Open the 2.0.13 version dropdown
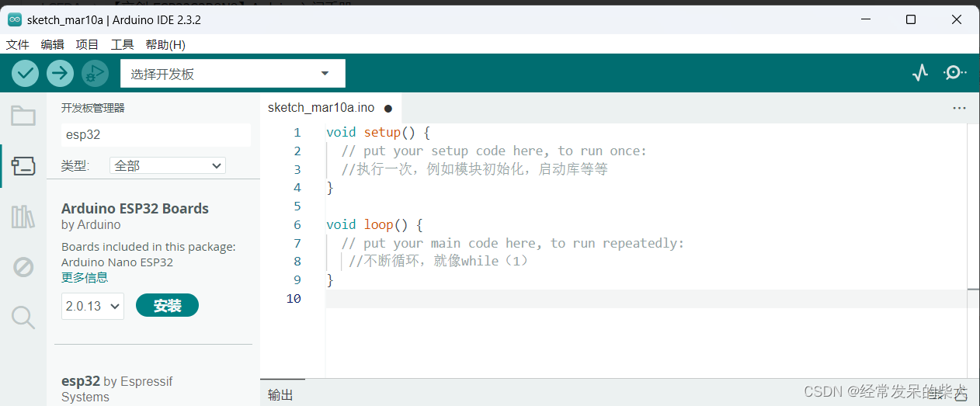Image resolution: width=980 pixels, height=406 pixels. click(92, 306)
